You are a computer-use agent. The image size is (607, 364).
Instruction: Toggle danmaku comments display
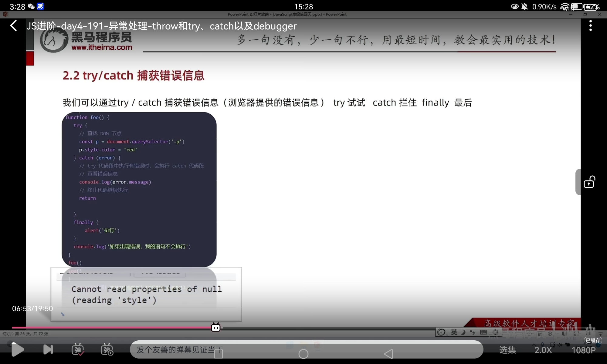pyautogui.click(x=78, y=350)
